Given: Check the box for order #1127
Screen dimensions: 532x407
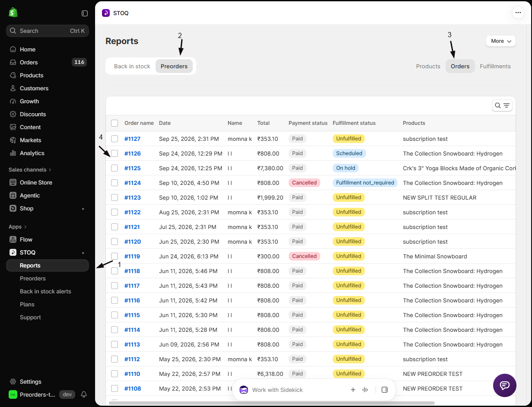Looking at the screenshot, I should tap(115, 139).
